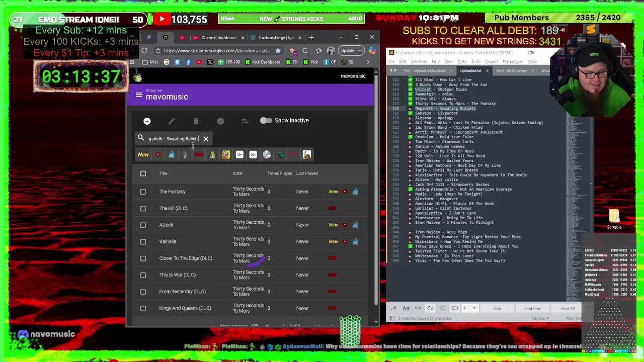Toggle wrap search in Sublime find bar
This screenshot has height=362, width=644.
[x=430, y=308]
